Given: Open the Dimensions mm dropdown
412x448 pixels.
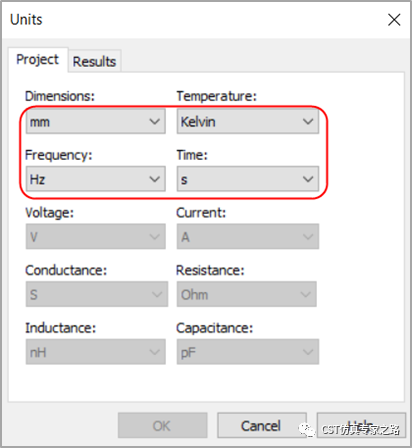Looking at the screenshot, I should (x=96, y=122).
